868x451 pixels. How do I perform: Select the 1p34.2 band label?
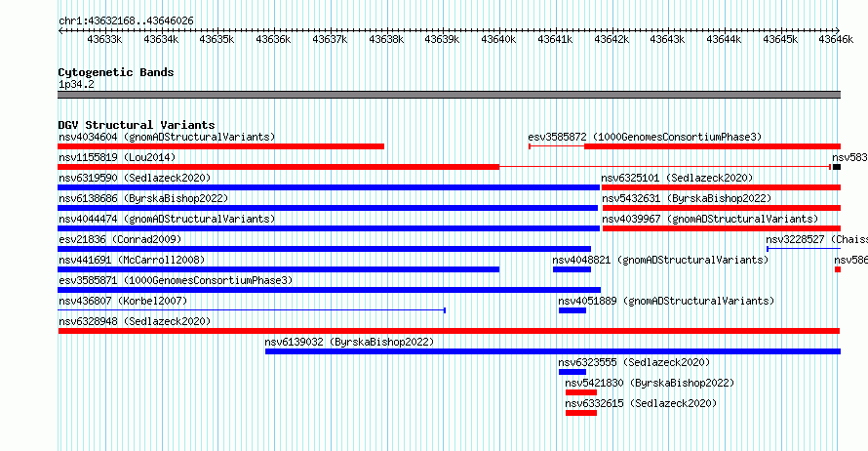coord(76,84)
